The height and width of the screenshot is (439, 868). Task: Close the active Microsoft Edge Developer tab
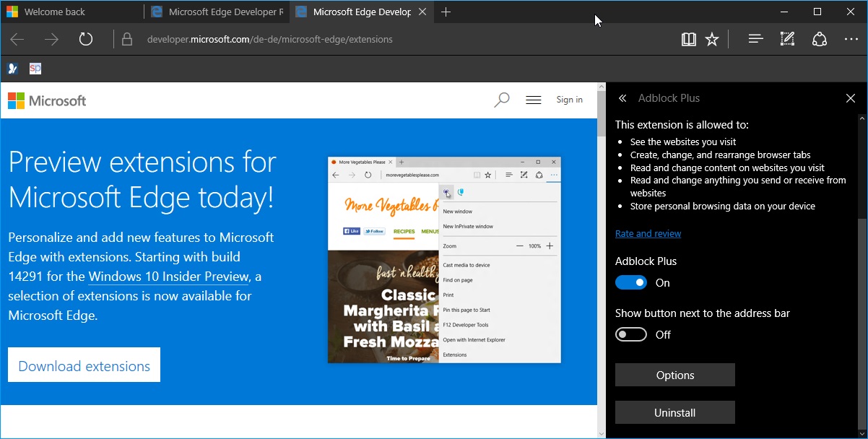click(x=423, y=12)
